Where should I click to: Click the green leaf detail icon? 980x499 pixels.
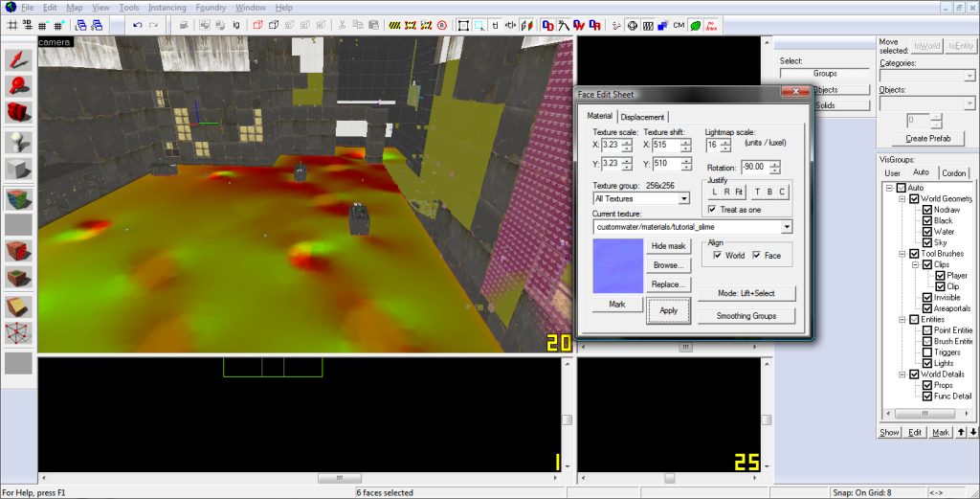[695, 26]
